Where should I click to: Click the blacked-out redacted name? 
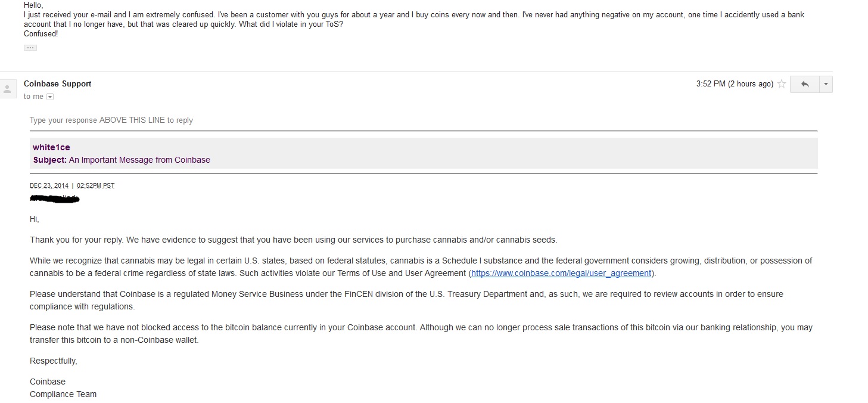click(54, 198)
